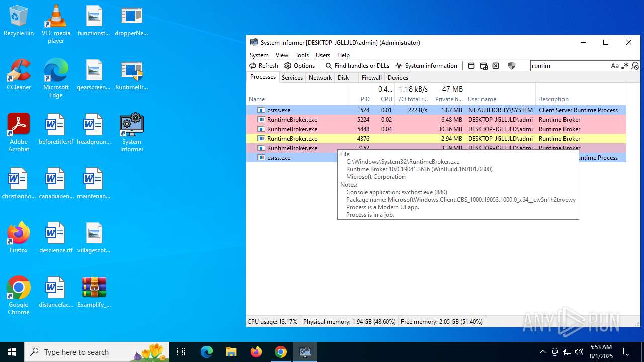Open Recycle Bin desktop icon
The height and width of the screenshot is (362, 644).
pos(19,21)
